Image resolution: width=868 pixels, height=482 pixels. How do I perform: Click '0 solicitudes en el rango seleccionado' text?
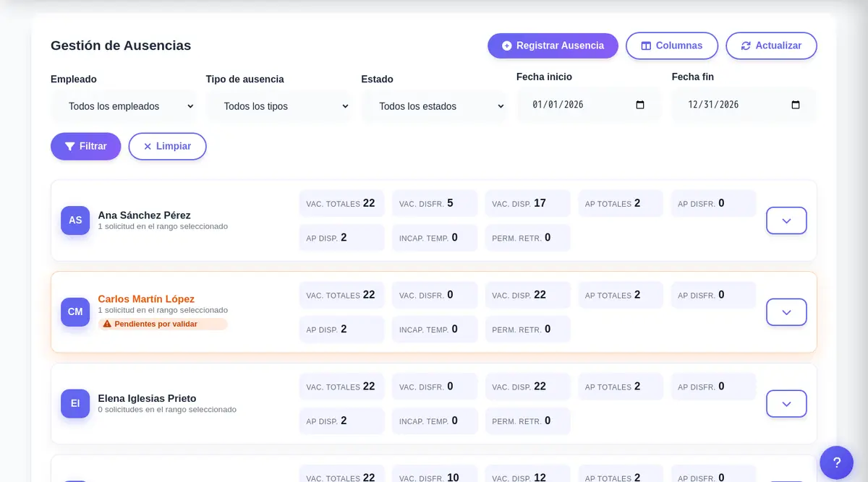click(167, 410)
